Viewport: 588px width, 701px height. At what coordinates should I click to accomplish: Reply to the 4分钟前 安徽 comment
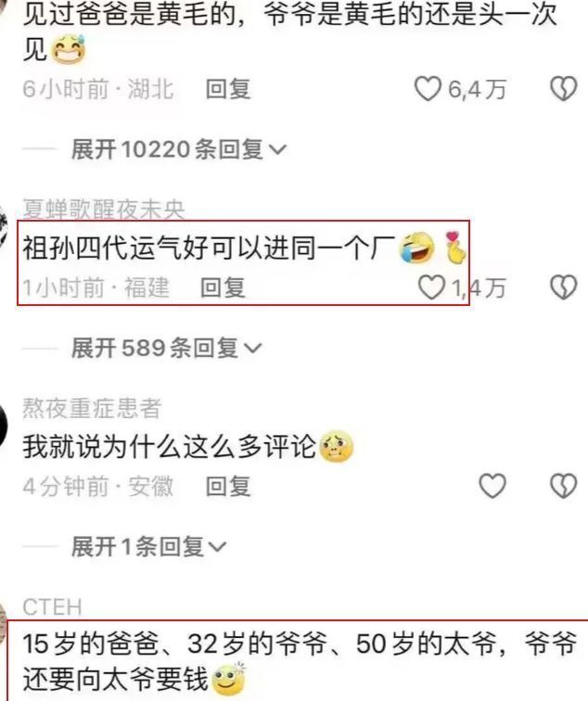tap(227, 486)
